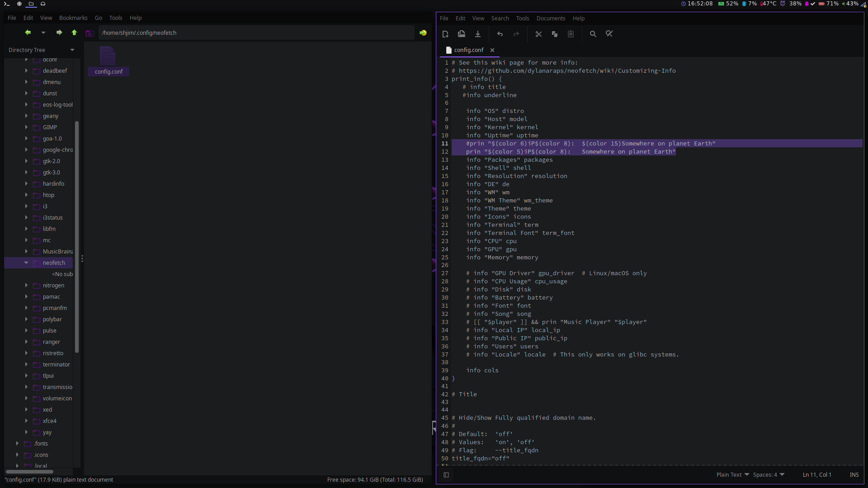
Task: Toggle insert mode via INS indicator
Action: [x=854, y=475]
